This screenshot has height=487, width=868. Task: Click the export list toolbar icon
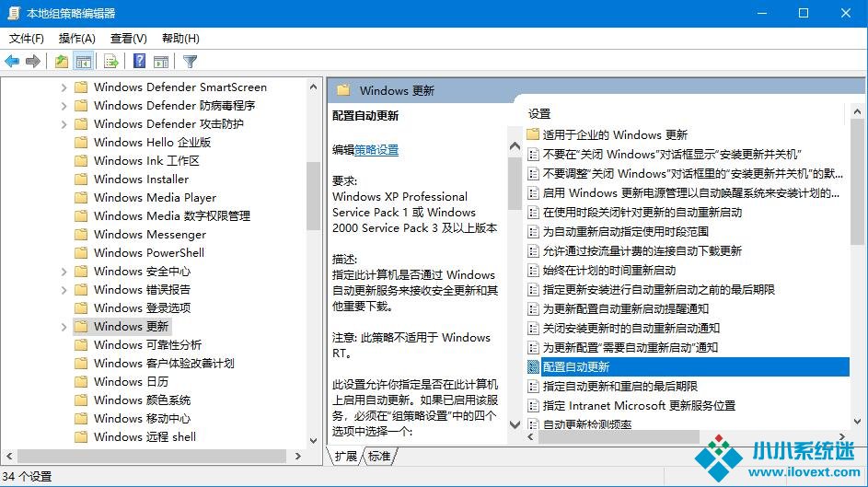click(110, 62)
